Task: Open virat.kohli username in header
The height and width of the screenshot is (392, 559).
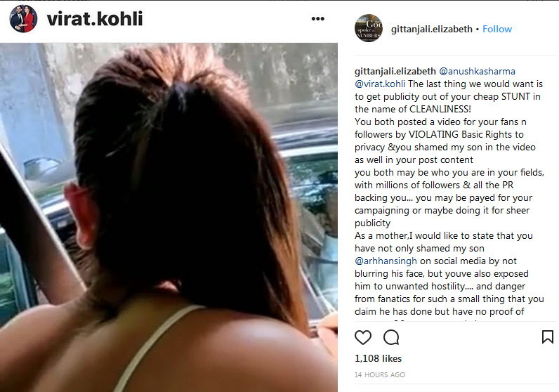Action: point(95,19)
